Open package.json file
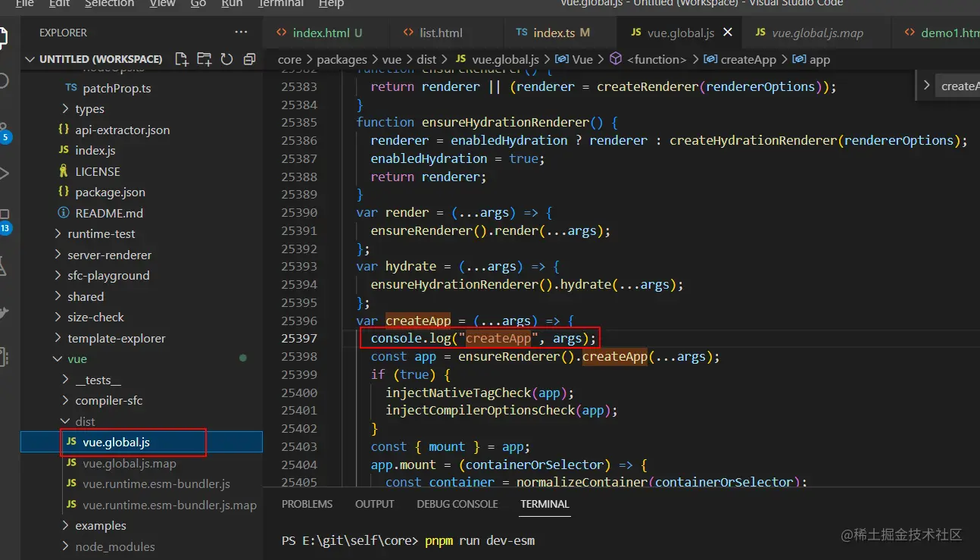 coord(110,192)
